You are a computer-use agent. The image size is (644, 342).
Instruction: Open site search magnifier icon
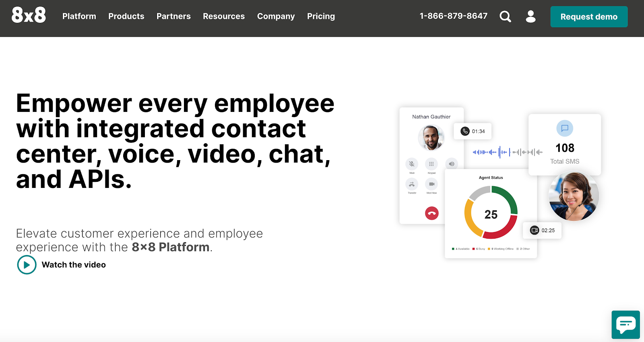click(506, 16)
